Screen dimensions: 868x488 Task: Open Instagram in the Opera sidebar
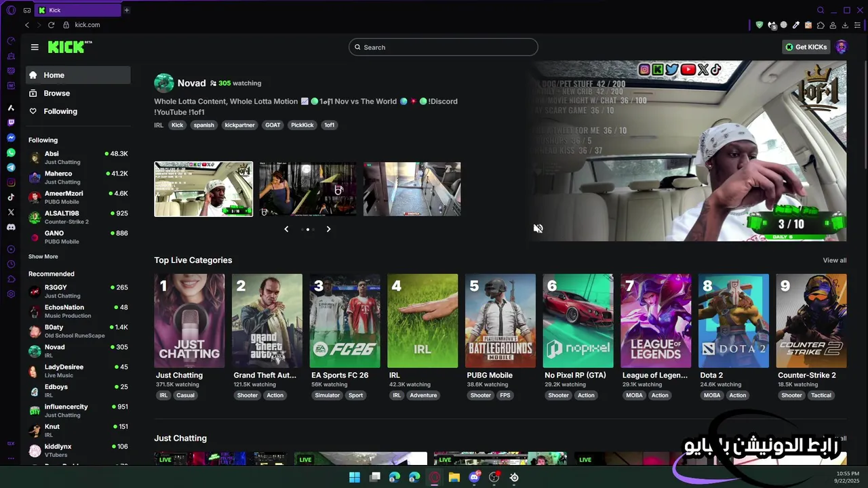(x=11, y=182)
